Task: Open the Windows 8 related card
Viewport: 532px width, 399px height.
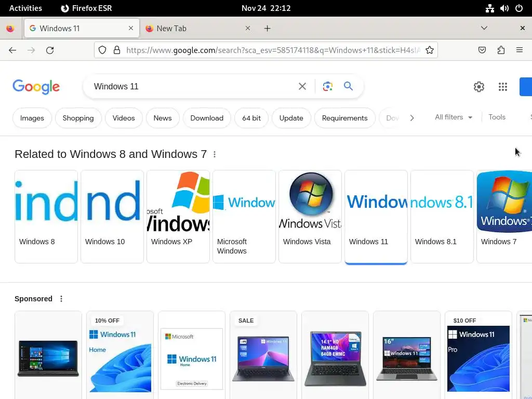Action: (x=46, y=217)
